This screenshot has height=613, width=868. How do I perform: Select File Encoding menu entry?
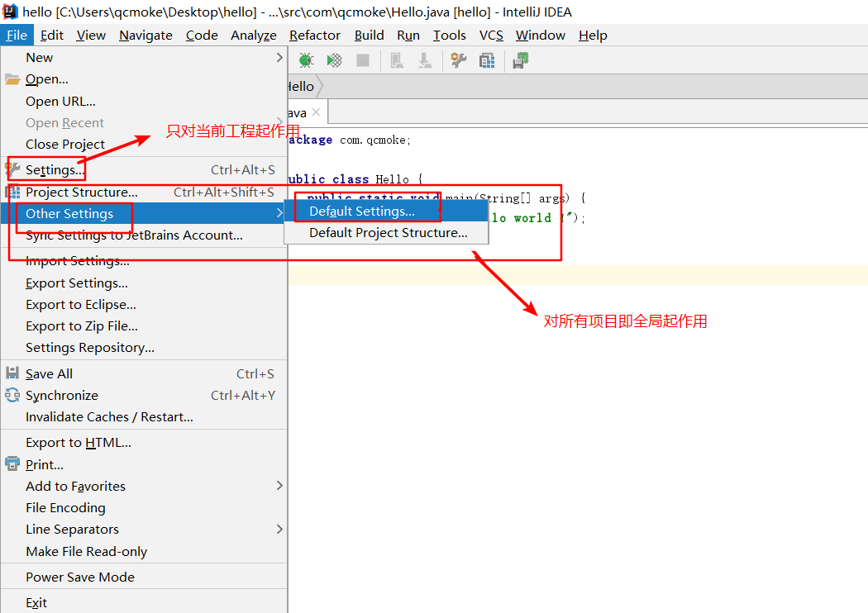click(144, 508)
